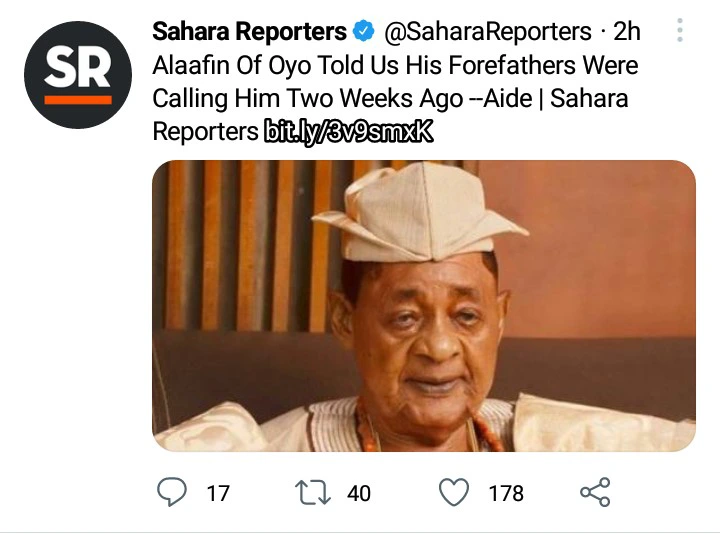Click the @SaharaReporters handle
720x535 pixels.
click(x=488, y=32)
